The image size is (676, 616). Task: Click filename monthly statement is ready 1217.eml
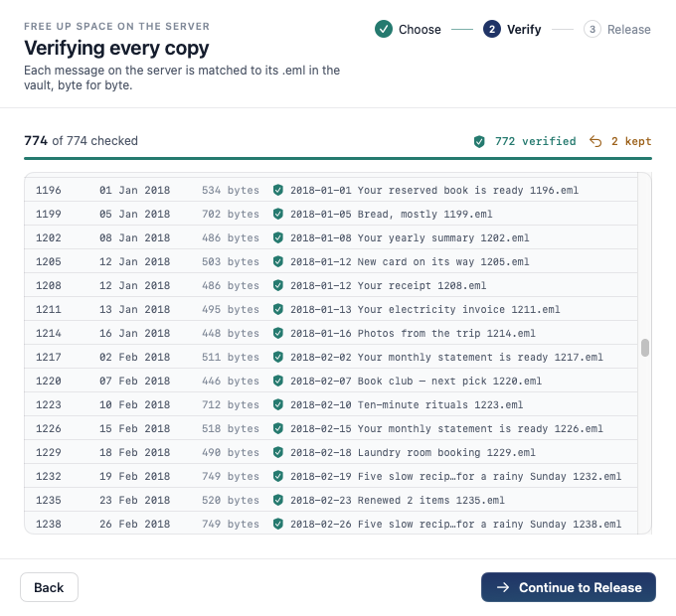[446, 357]
